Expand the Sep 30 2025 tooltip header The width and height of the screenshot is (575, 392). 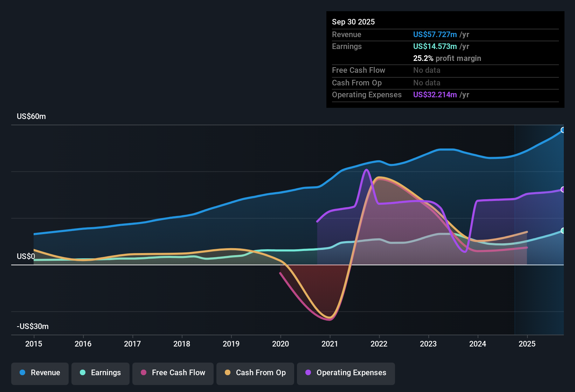point(353,22)
